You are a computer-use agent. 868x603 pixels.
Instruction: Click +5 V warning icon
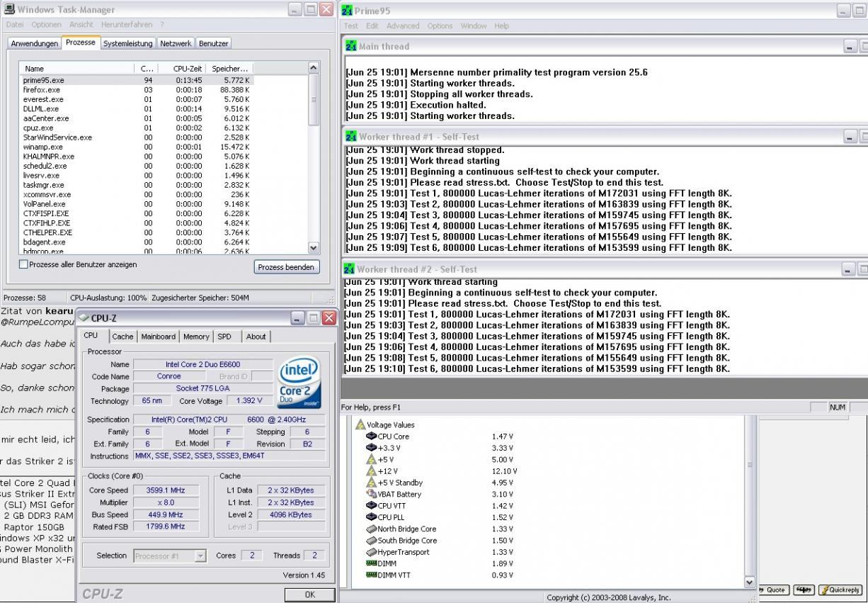[371, 459]
